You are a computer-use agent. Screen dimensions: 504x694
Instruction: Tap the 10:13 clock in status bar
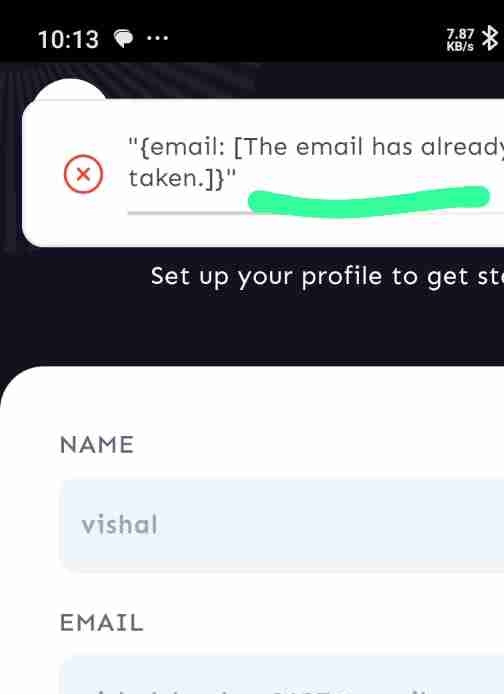[x=68, y=40]
